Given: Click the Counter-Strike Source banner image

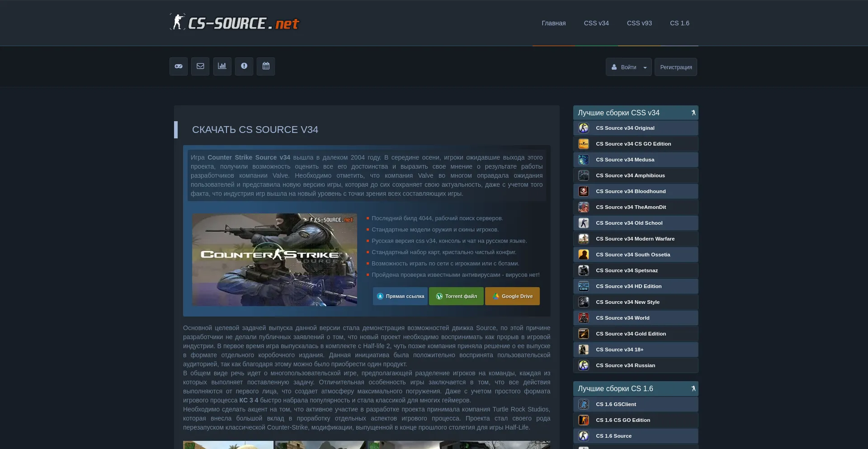Looking at the screenshot, I should point(274,260).
